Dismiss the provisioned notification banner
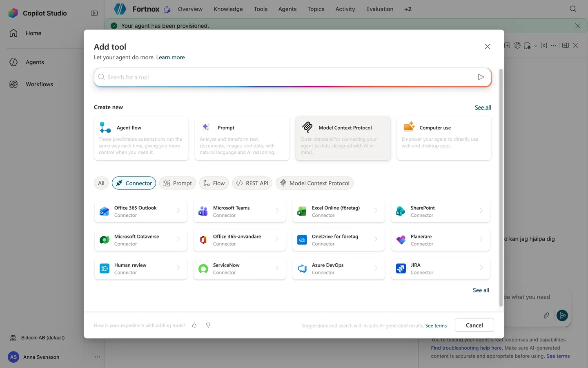588x368 pixels. pos(577,26)
